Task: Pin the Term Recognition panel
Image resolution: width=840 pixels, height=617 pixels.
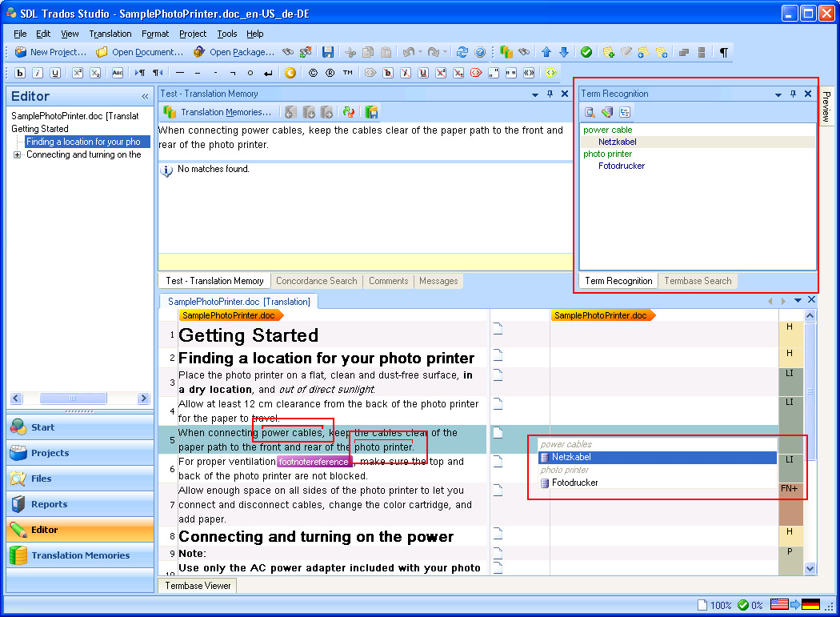Action: coord(793,94)
